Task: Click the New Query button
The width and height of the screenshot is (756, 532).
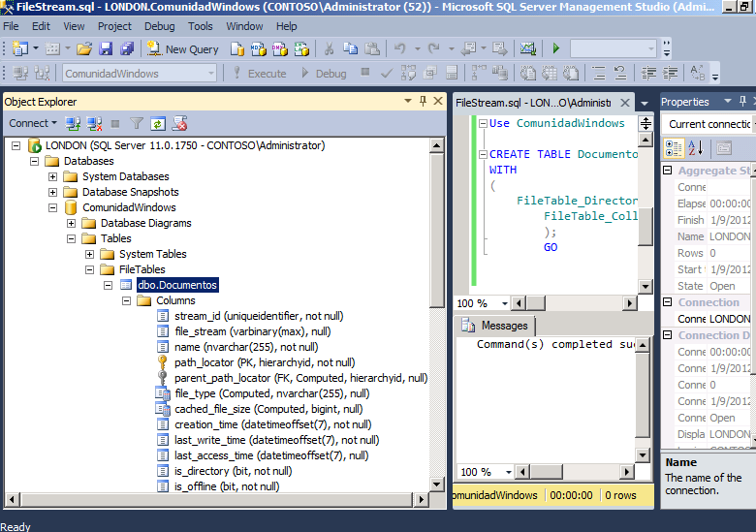Action: [183, 49]
